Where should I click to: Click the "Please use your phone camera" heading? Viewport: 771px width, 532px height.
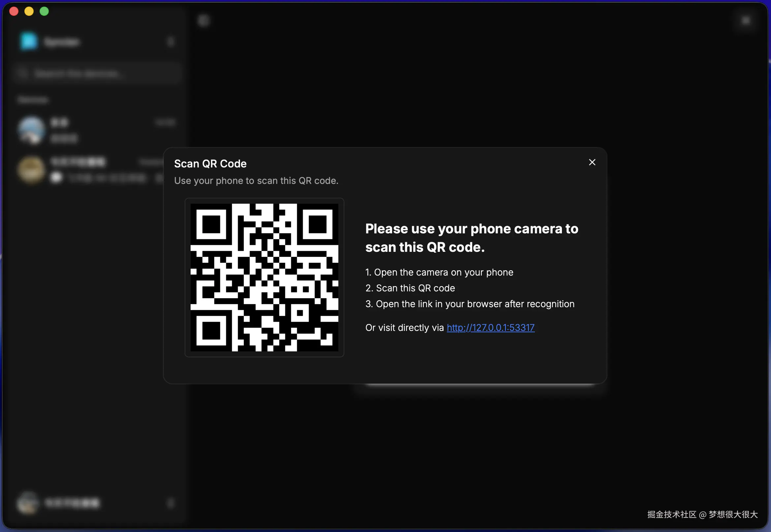472,238
